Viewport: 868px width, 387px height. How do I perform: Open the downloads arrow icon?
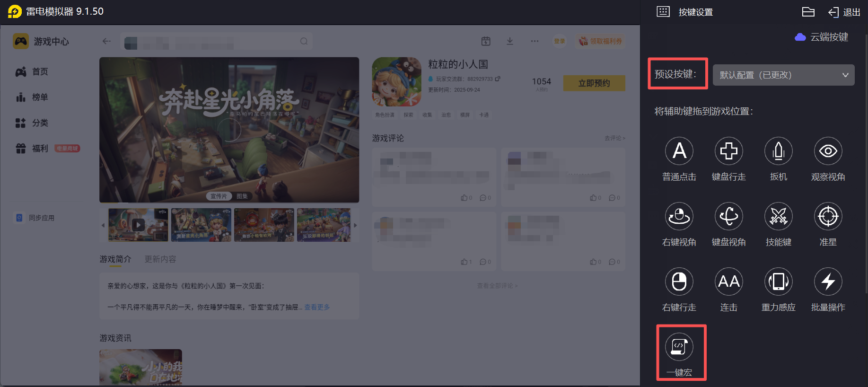[x=510, y=41]
